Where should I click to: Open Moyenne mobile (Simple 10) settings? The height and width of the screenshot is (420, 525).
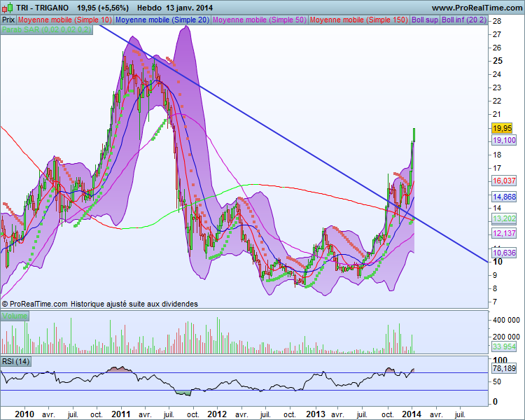[64, 20]
